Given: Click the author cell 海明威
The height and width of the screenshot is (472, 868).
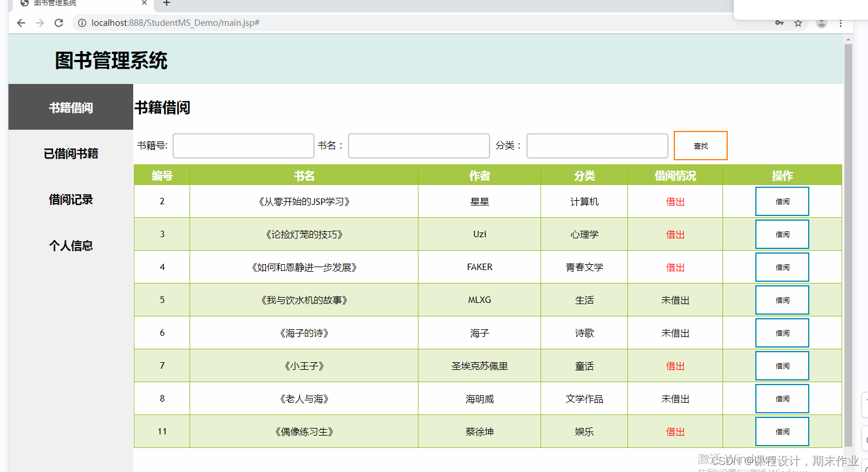Looking at the screenshot, I should (479, 399).
